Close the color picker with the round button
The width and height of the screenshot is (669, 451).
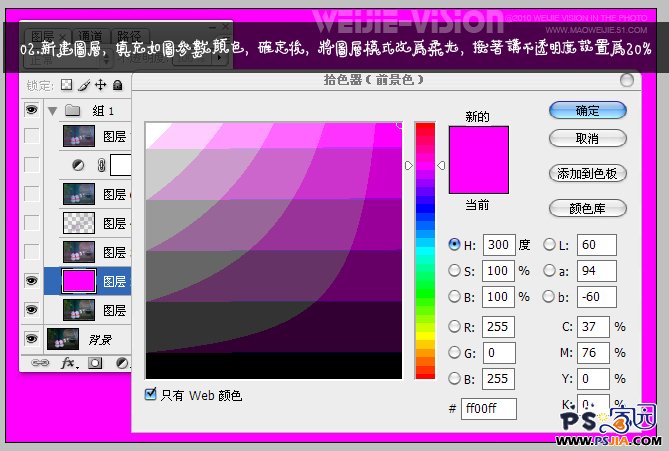point(626,80)
